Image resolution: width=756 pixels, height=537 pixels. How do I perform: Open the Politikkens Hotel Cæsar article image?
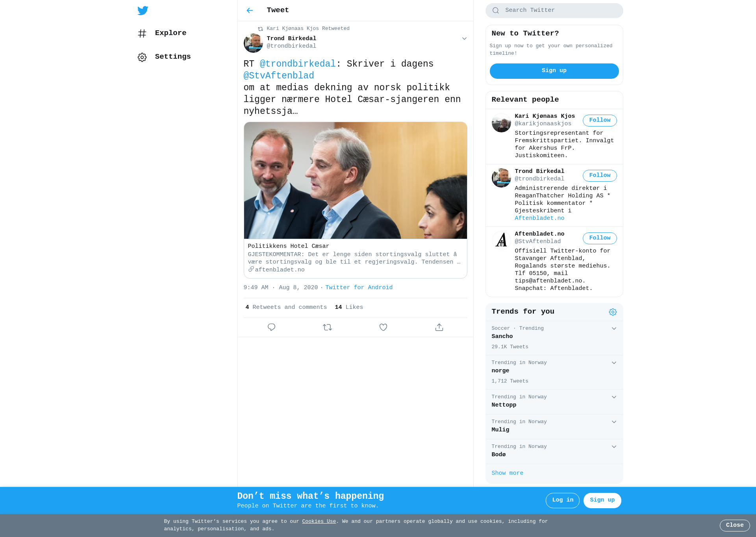click(356, 180)
